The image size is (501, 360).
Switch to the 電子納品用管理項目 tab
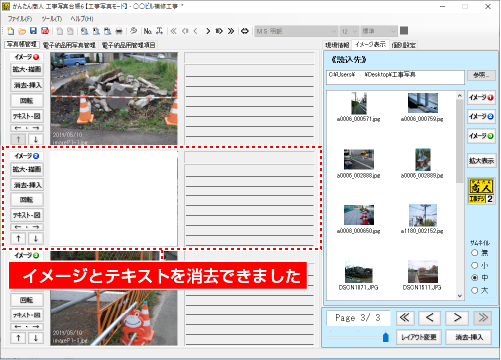(x=128, y=45)
